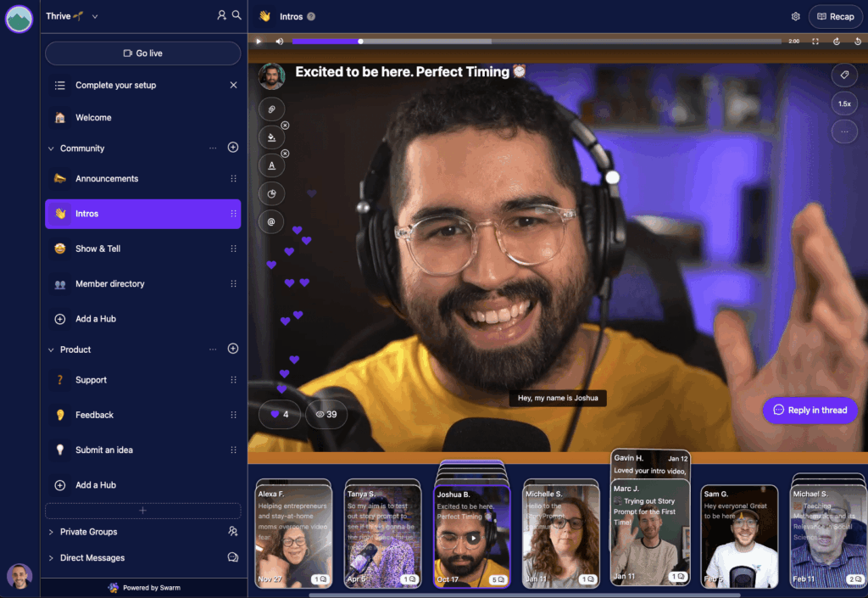Toggle the heart like counter showing 4
The height and width of the screenshot is (598, 868).
280,414
